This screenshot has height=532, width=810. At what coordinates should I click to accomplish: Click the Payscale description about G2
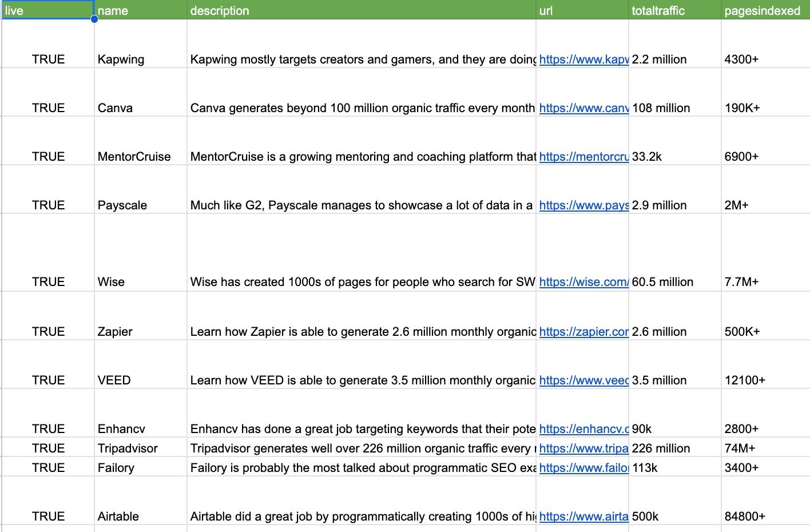click(x=362, y=189)
